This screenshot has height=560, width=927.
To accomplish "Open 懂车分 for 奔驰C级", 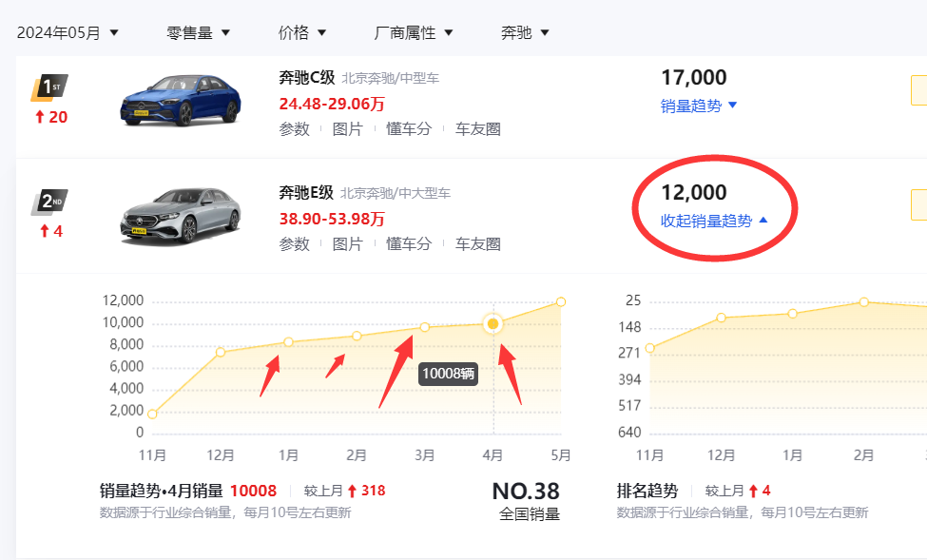I will pos(409,129).
